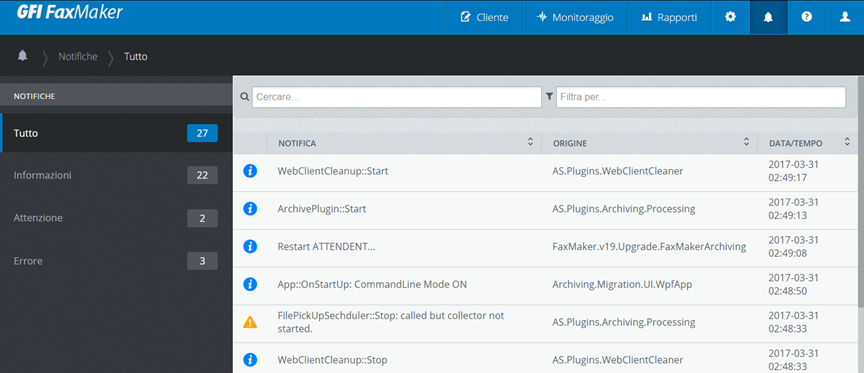Click the GFI FaxMaker logo
The width and height of the screenshot is (864, 373).
[69, 12]
